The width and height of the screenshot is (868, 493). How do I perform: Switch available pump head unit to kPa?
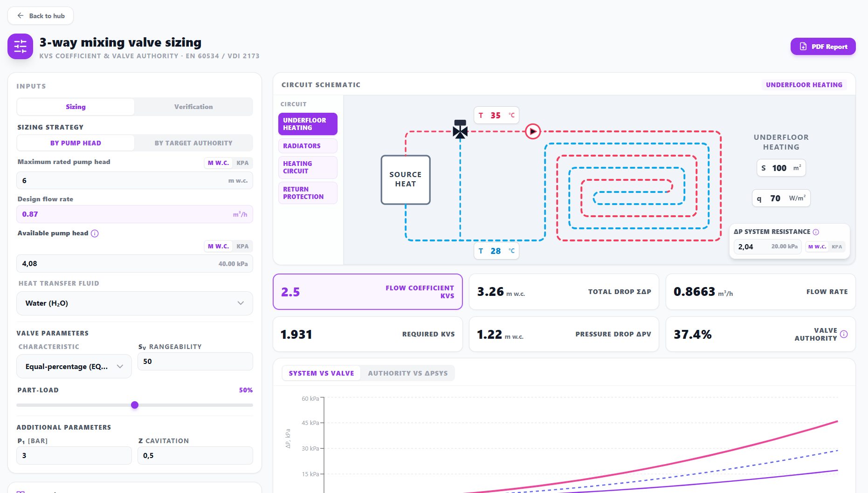pyautogui.click(x=242, y=246)
